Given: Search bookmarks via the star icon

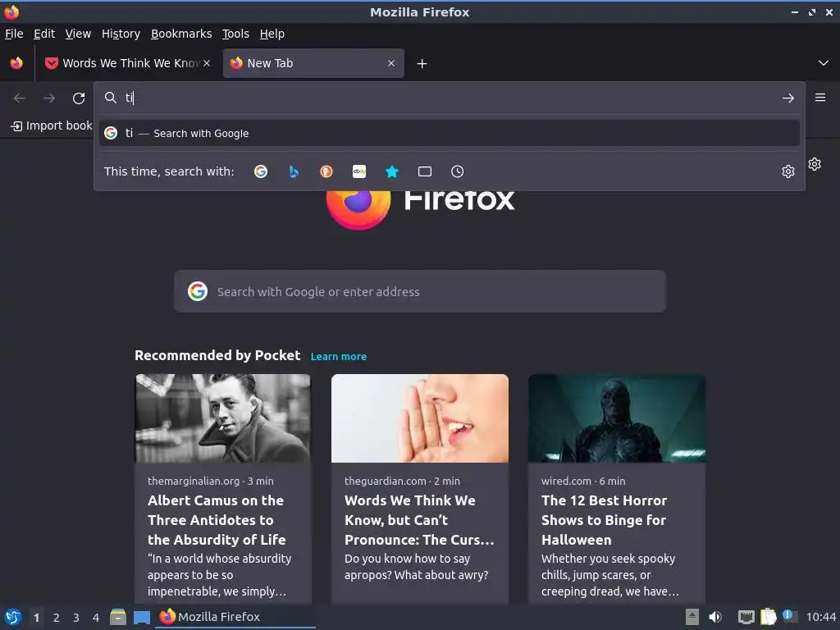Looking at the screenshot, I should point(392,171).
